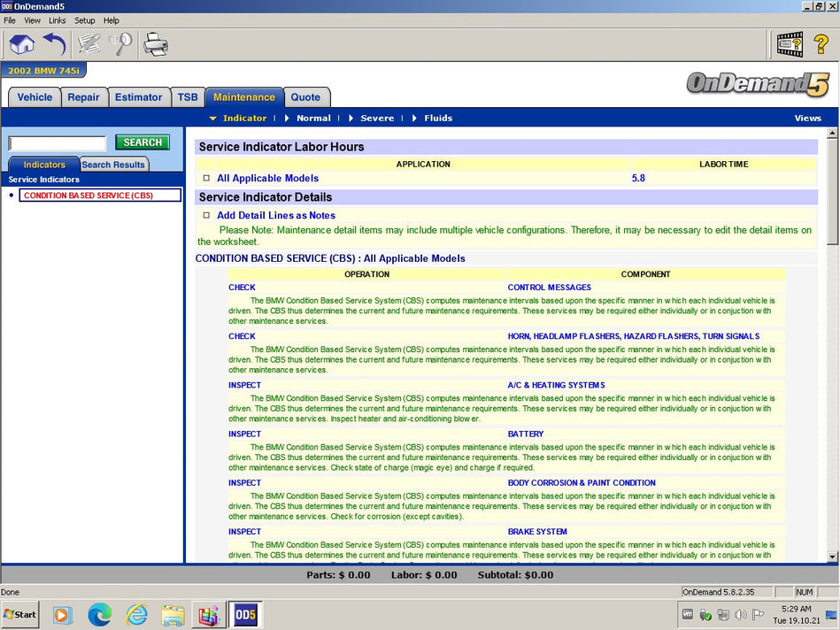Image resolution: width=840 pixels, height=630 pixels.
Task: Select CONDITION BASED SERVICE (CBS) indicator
Action: (100, 196)
